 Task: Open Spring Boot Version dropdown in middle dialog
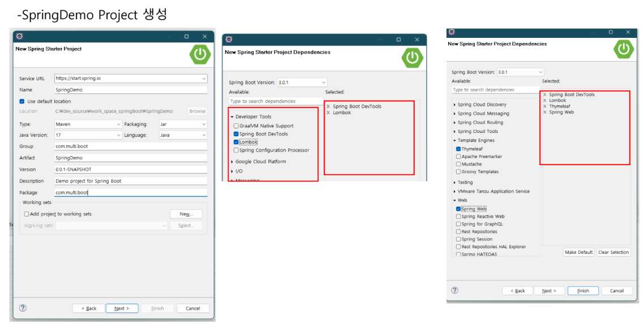coord(324,83)
